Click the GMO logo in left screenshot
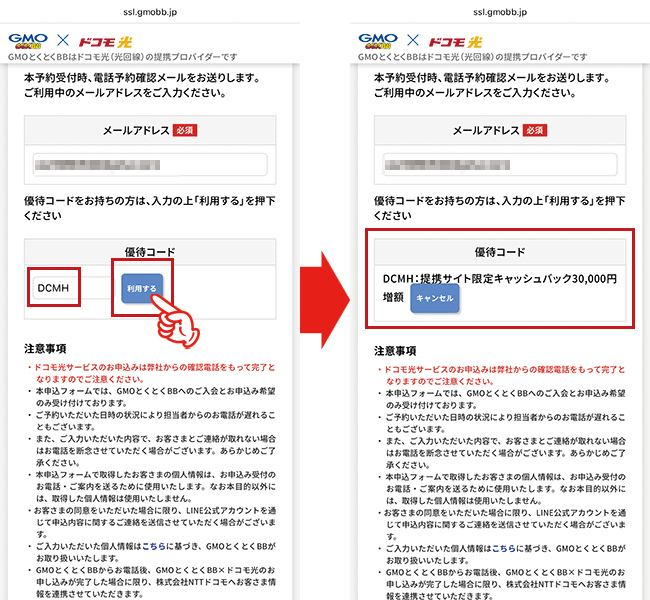This screenshot has height=600, width=650. point(29,42)
